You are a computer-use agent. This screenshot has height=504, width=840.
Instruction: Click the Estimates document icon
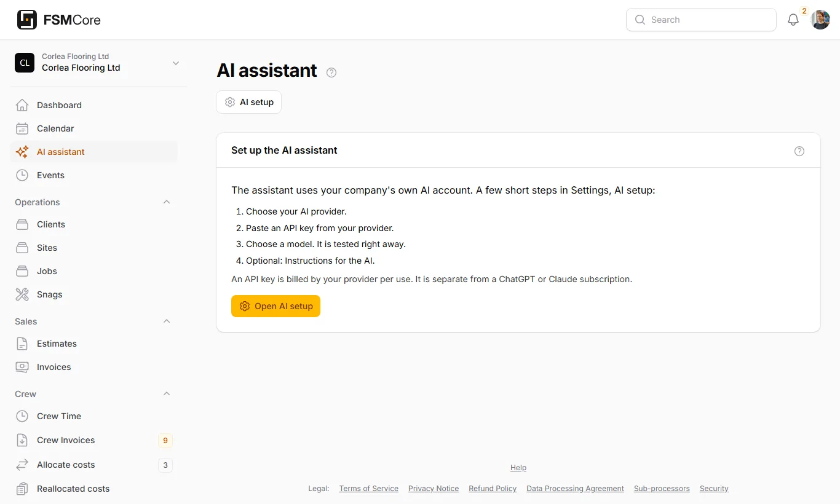(x=22, y=344)
